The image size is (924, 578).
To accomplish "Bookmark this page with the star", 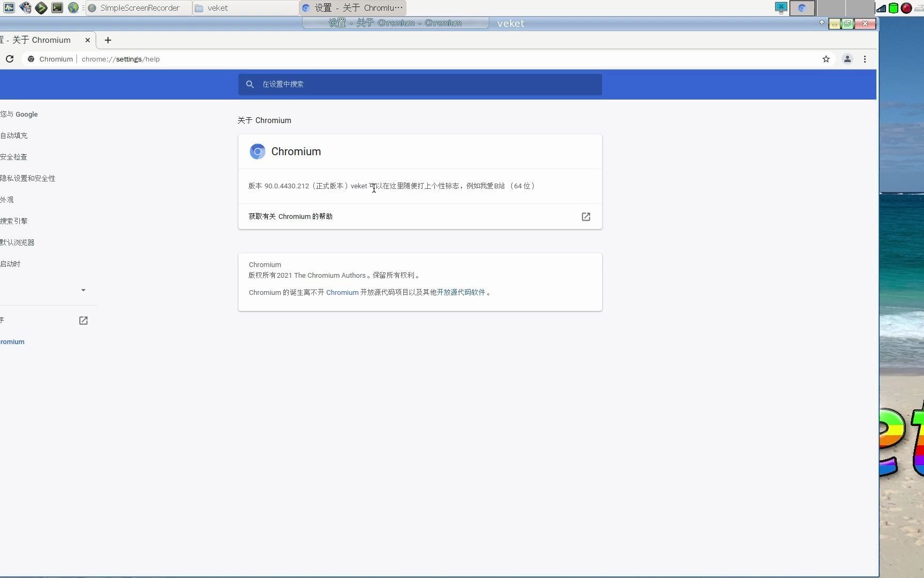I will click(x=826, y=59).
